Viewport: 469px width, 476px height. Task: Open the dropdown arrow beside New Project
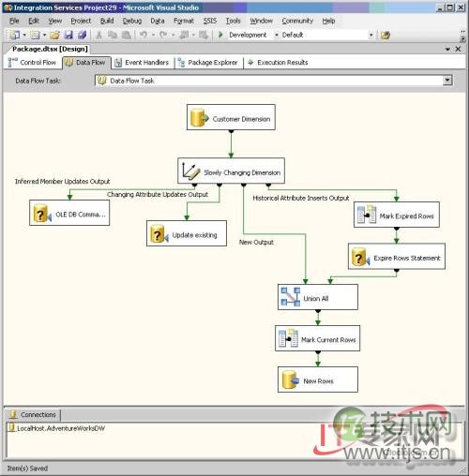pos(24,35)
